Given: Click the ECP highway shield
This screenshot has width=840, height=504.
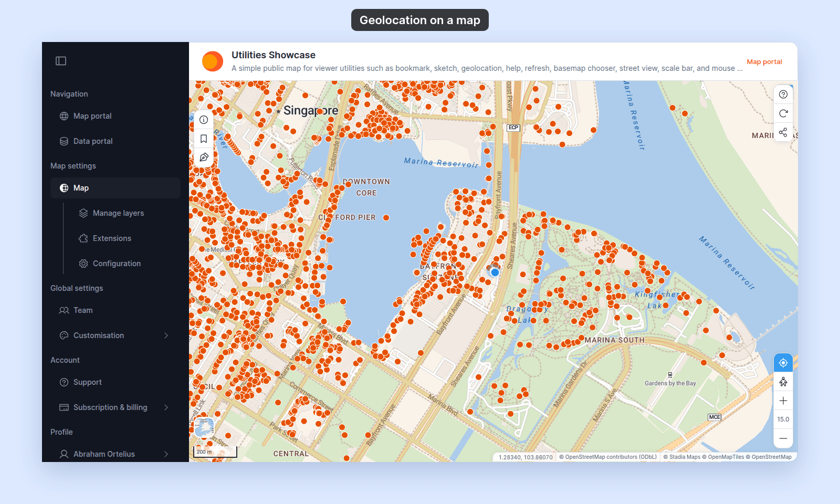Looking at the screenshot, I should 513,128.
